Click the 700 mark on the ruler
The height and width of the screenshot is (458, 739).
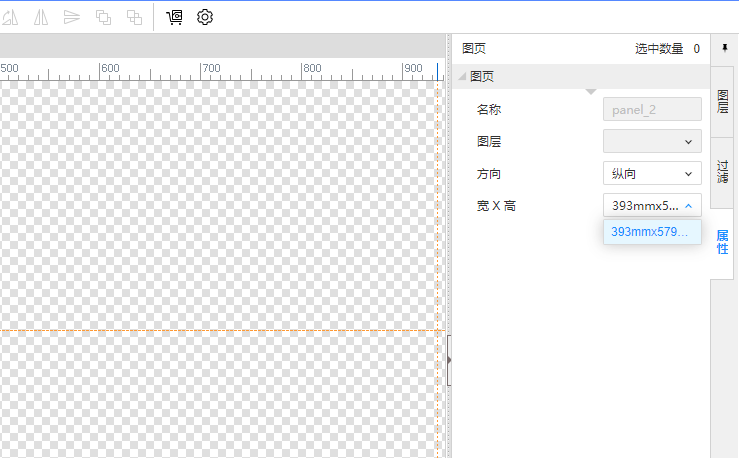[211, 68]
